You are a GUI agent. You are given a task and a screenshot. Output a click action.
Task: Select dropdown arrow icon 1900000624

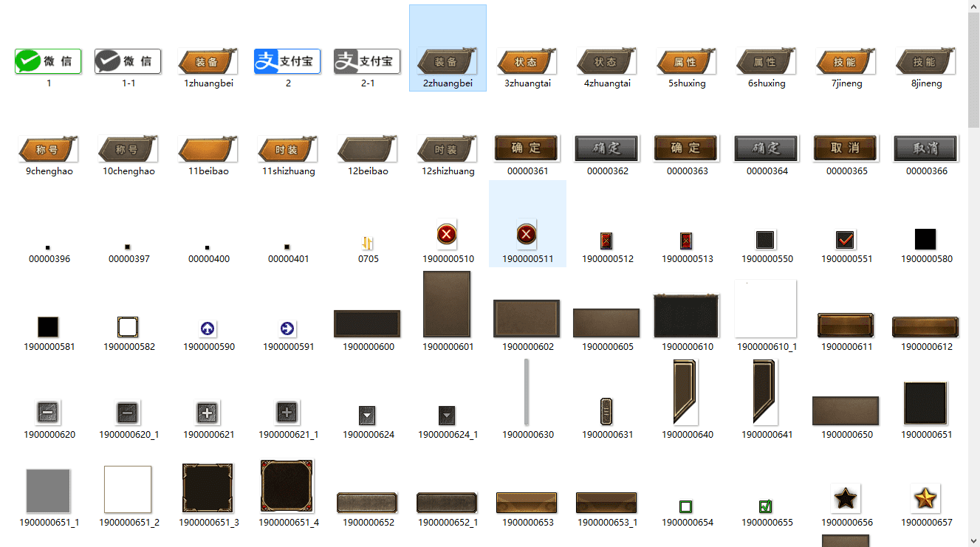[367, 416]
